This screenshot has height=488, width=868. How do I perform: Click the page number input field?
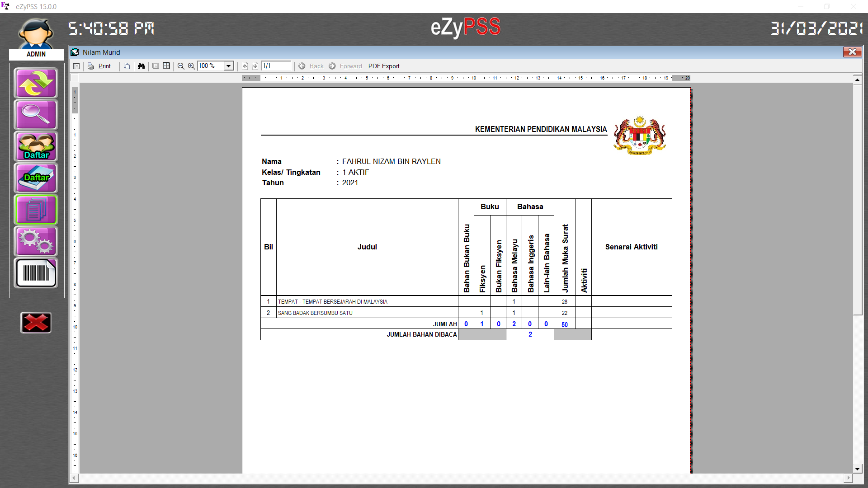pos(276,66)
